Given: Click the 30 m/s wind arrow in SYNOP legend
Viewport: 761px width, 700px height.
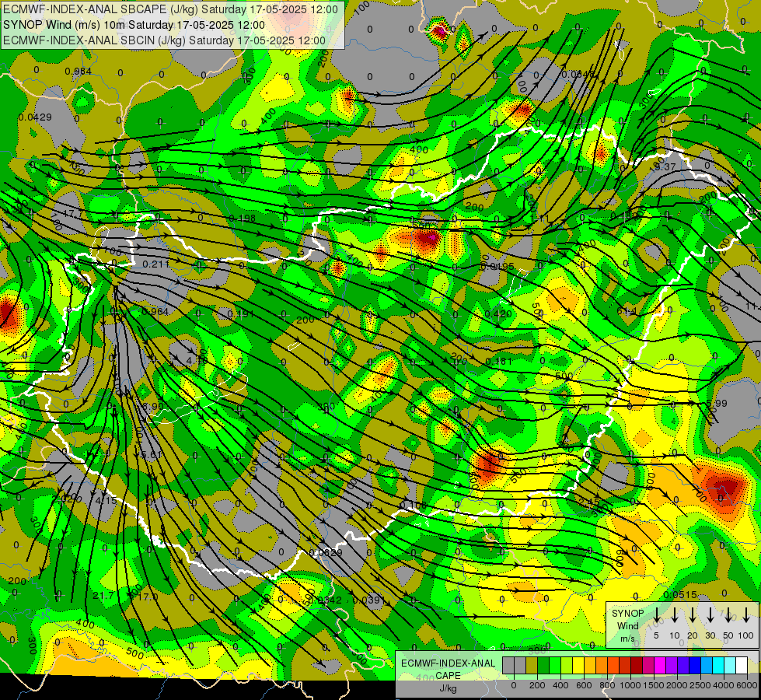Looking at the screenshot, I should (x=710, y=615).
